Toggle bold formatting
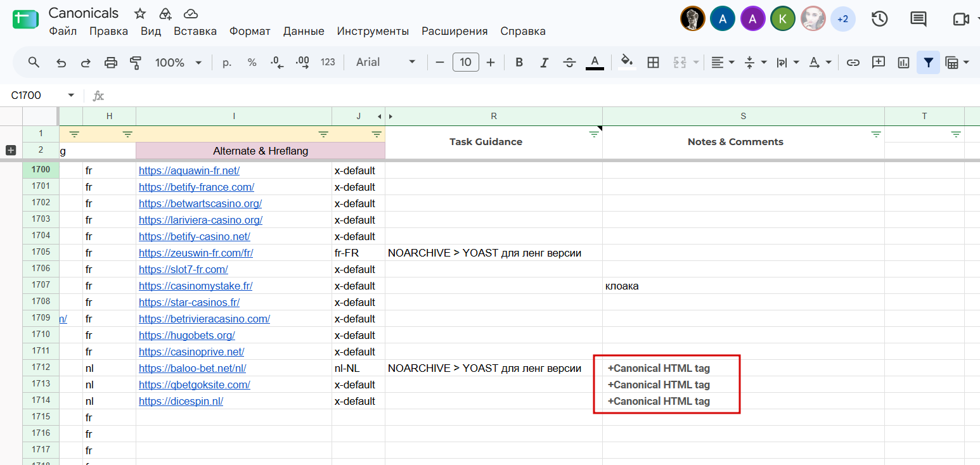 pyautogui.click(x=519, y=62)
